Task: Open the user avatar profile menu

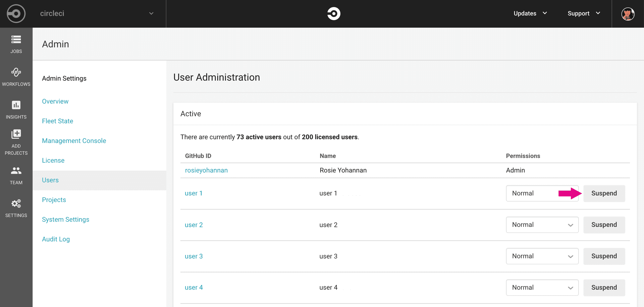Action: 628,14
